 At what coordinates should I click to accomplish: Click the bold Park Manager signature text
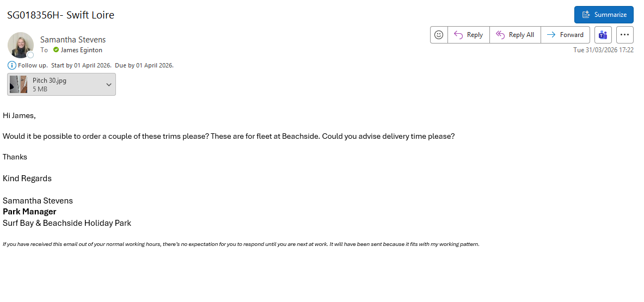(29, 212)
